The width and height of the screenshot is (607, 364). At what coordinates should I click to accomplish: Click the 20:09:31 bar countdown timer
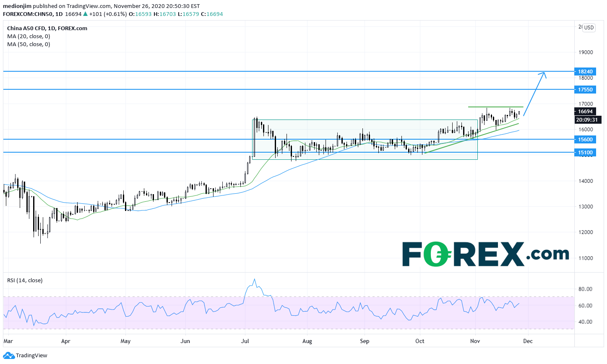[x=587, y=120]
